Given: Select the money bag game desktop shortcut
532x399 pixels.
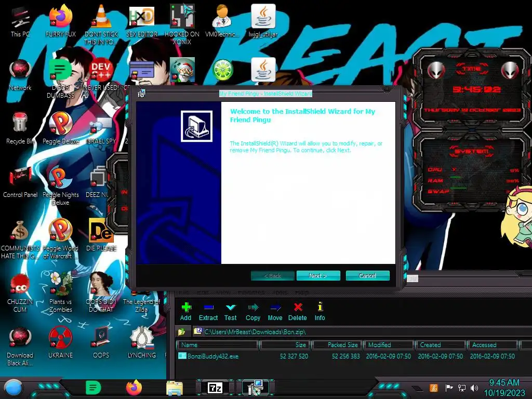Looking at the screenshot, I should click(20, 239).
